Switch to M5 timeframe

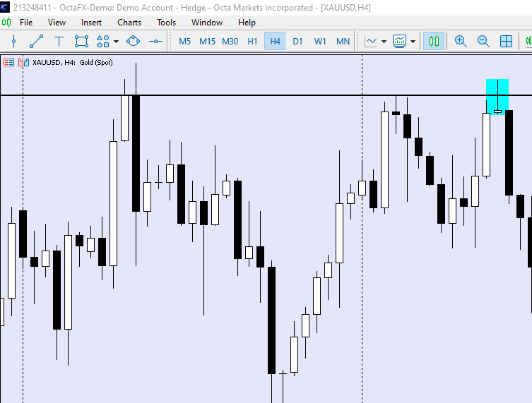[184, 42]
